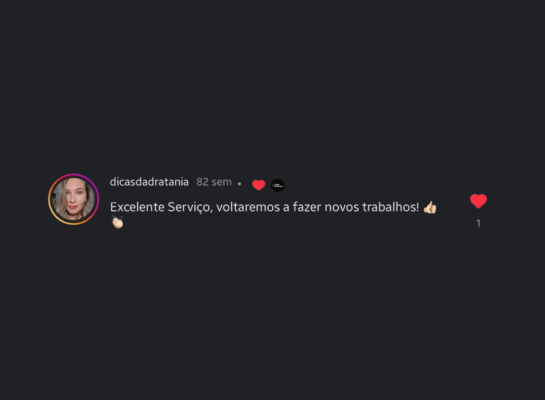Select the word Serviço in comment

190,208
